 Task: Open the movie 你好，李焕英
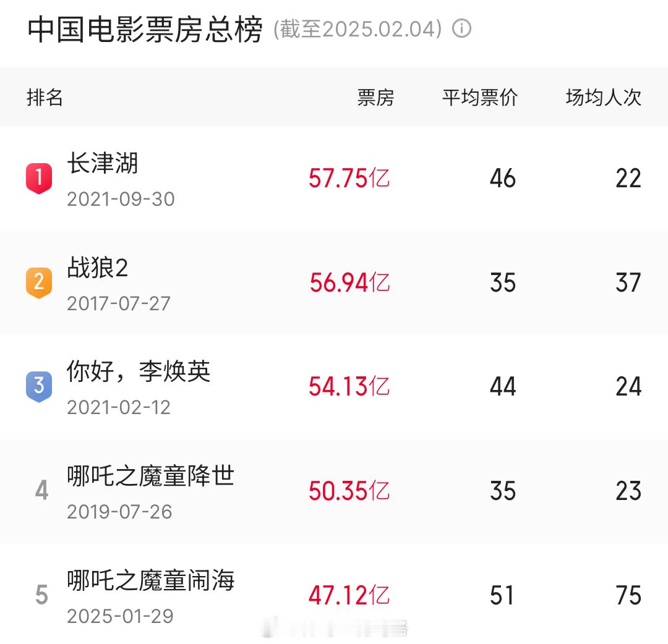(x=139, y=371)
